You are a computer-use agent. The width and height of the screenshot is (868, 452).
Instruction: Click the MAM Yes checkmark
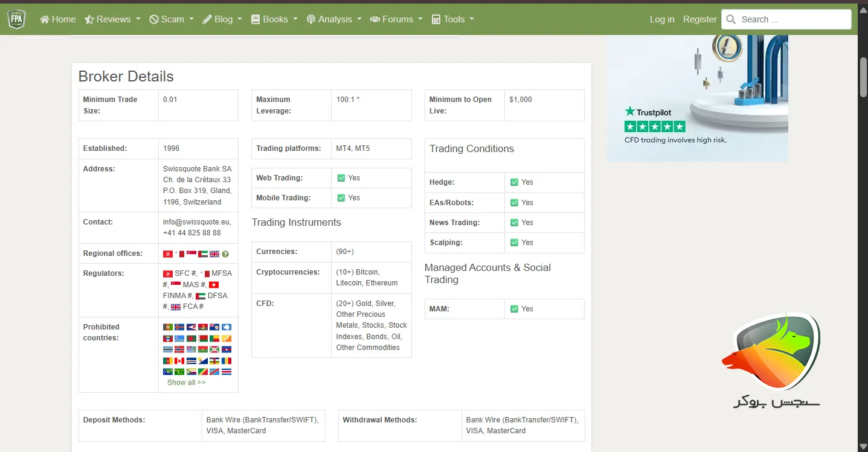pos(515,309)
